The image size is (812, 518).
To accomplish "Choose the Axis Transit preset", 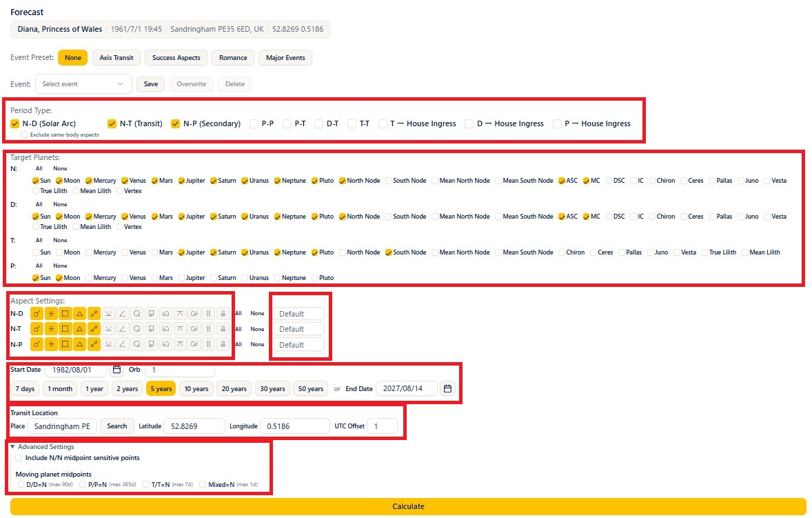I will click(116, 57).
